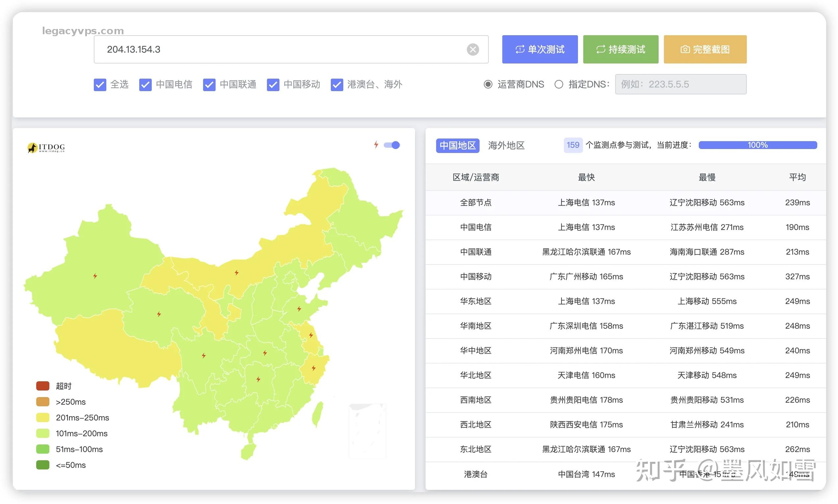Select the 西南地区 row label
The width and height of the screenshot is (838, 504).
[476, 400]
